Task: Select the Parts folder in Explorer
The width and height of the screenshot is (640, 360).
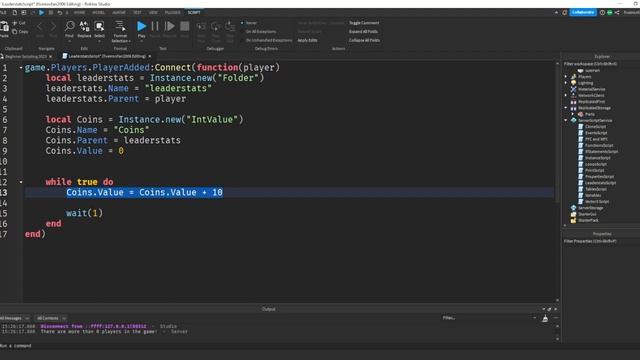Action: click(589, 114)
